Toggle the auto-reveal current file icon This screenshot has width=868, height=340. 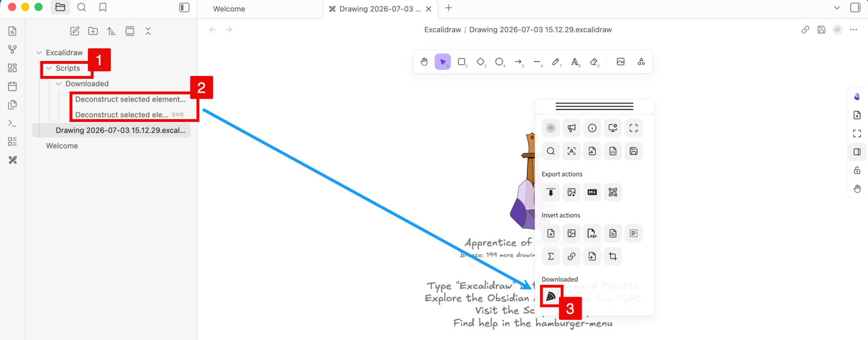click(x=130, y=31)
